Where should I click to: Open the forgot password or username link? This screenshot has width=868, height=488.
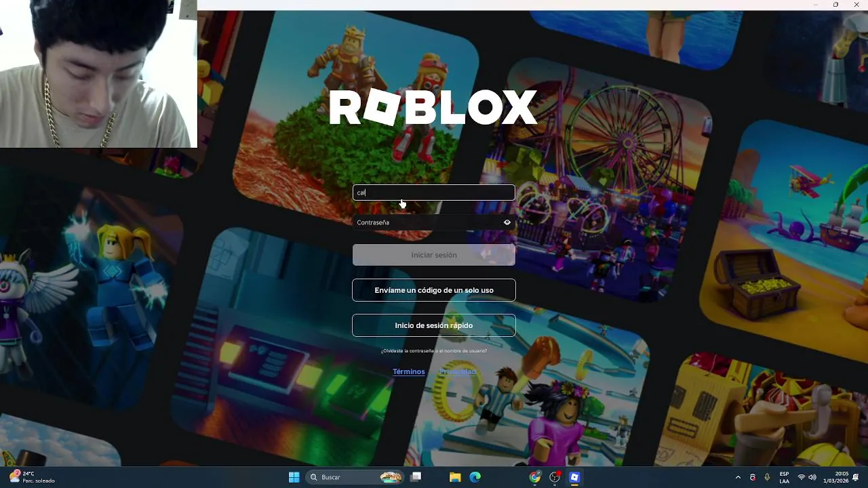coord(434,351)
